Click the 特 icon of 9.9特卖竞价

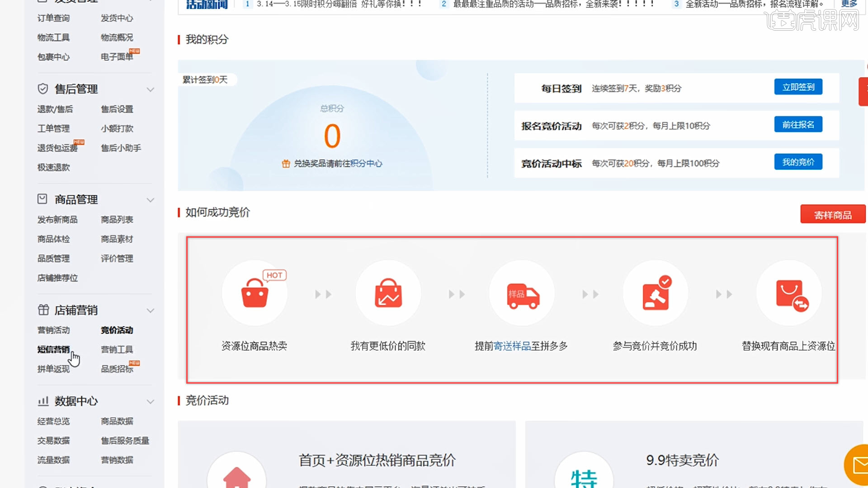click(x=584, y=479)
